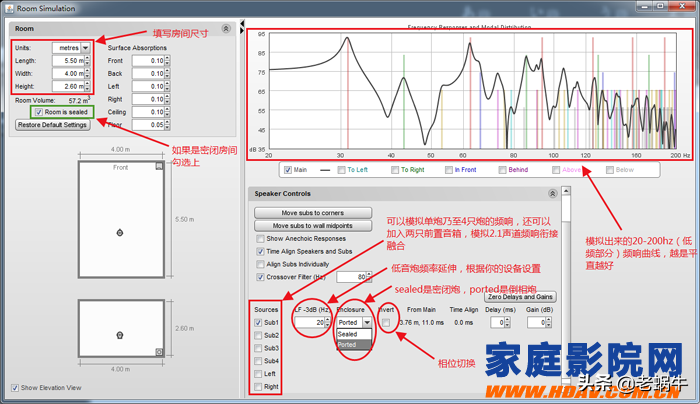
Task: Click the subwoofer icon in the top room view
Action: [120, 233]
